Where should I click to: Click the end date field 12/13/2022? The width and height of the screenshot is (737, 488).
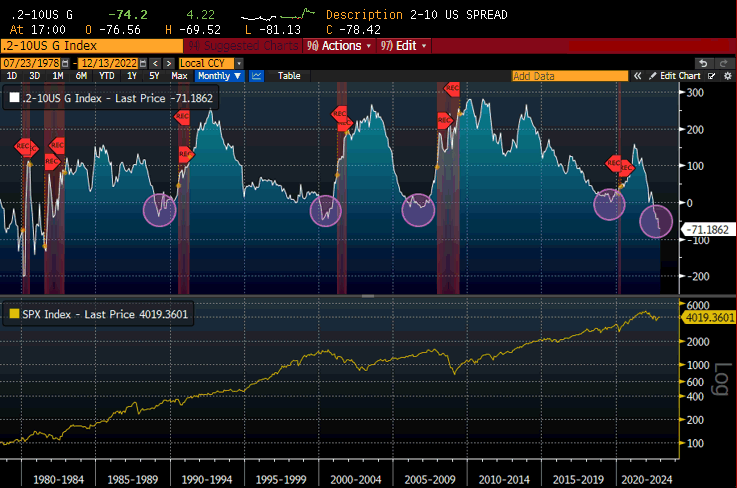pyautogui.click(x=109, y=63)
